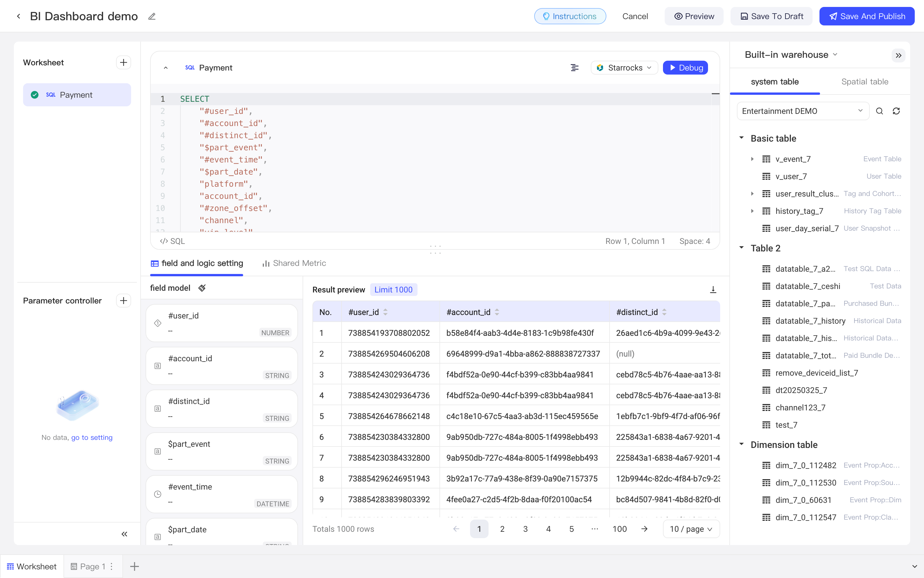Click the back arrow beside BI Dashboard demo
The image size is (924, 578).
point(18,16)
